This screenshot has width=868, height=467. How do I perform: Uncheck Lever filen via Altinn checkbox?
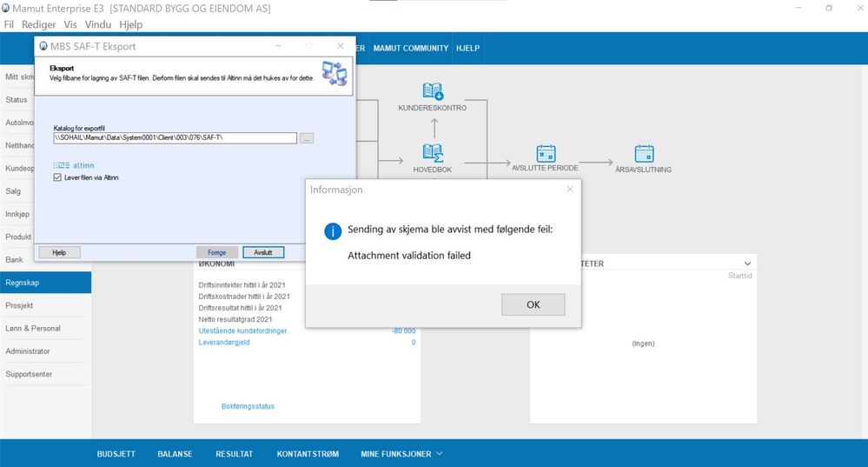(x=57, y=177)
